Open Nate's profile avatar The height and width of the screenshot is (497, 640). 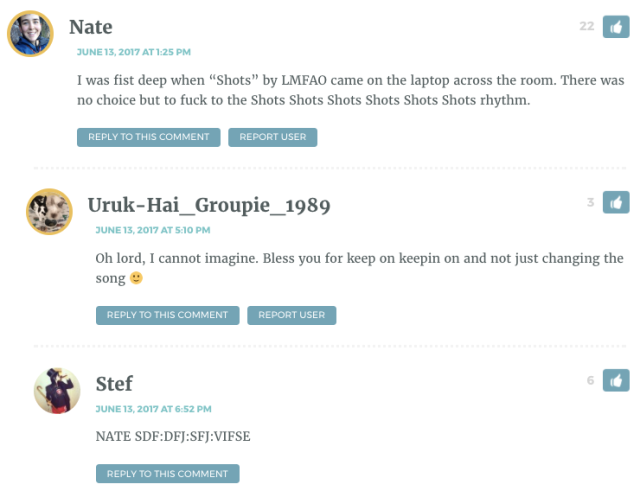pyautogui.click(x=31, y=34)
